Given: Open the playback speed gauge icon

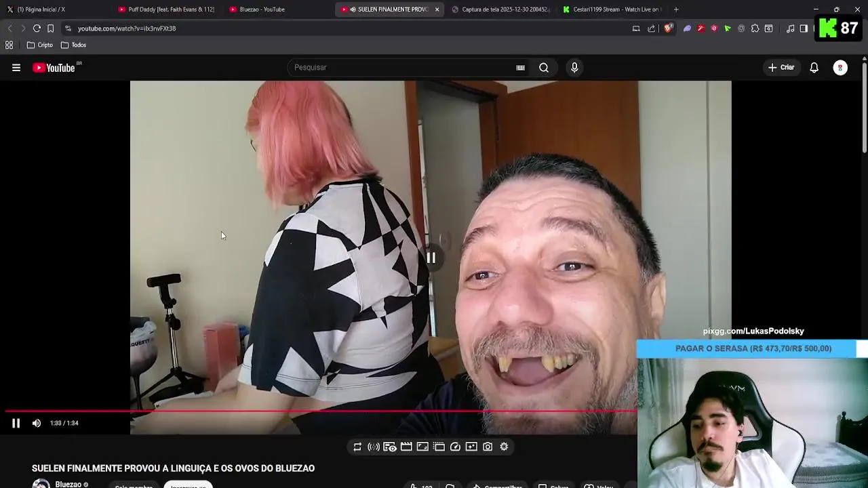Looking at the screenshot, I should point(455,447).
